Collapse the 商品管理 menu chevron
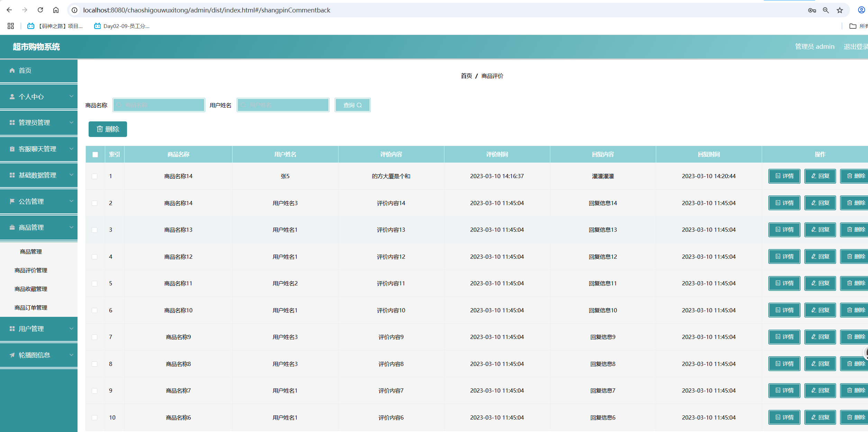Screen dimensions: 868x432 pos(71,227)
